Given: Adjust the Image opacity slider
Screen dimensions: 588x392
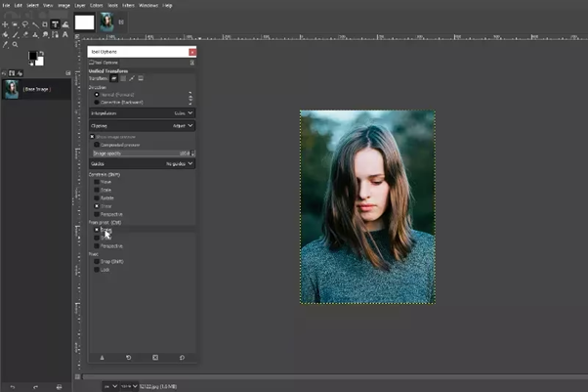Looking at the screenshot, I should (x=142, y=153).
